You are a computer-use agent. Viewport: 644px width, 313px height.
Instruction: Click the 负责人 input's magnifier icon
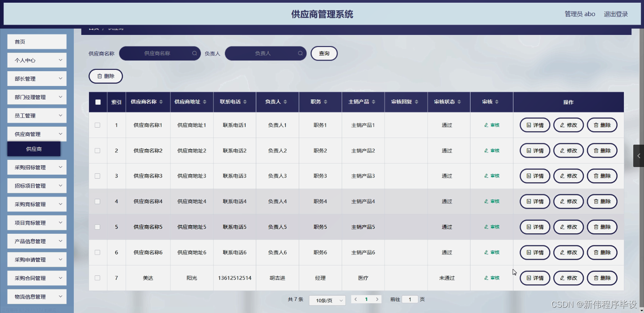[300, 53]
